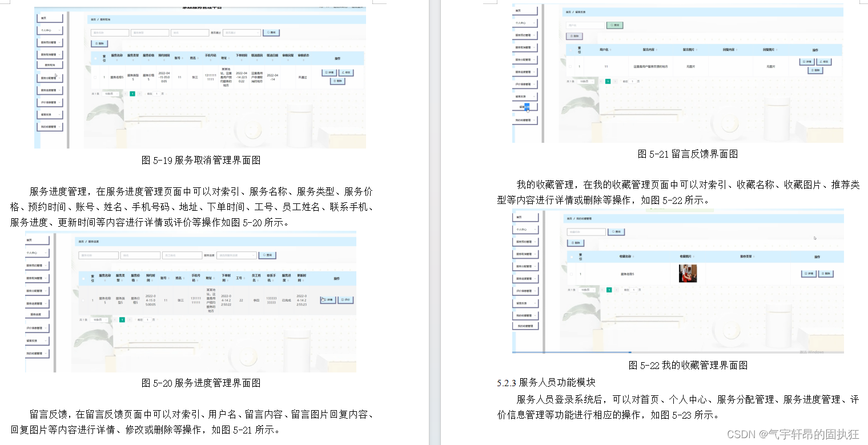Expand 服务分配管理 sidebar menu in figure 5-20

point(37,291)
